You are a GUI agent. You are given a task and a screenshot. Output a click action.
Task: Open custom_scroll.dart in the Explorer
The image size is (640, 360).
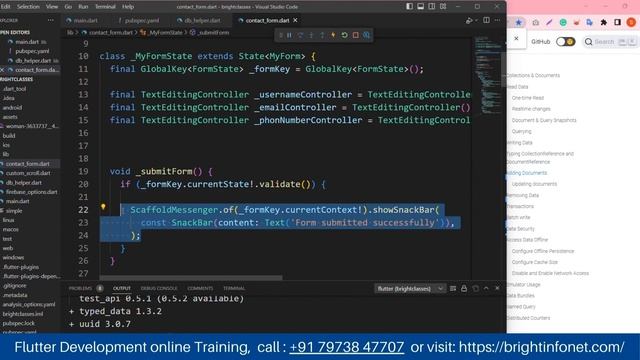(x=28, y=173)
